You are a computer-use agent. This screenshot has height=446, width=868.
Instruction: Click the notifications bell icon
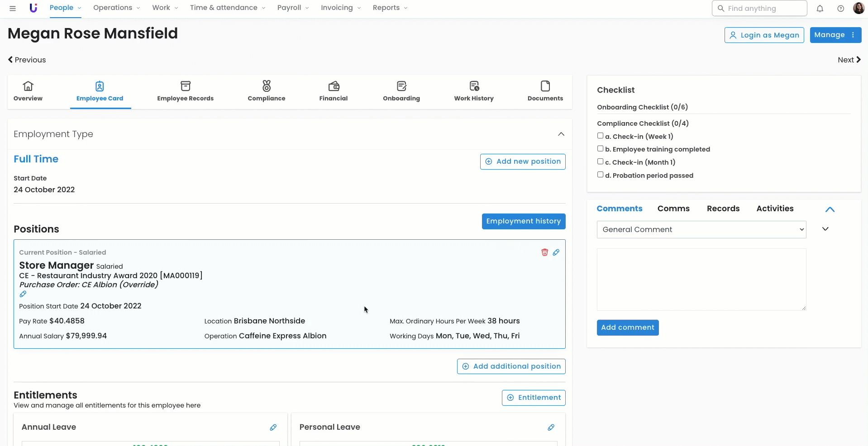click(x=820, y=9)
